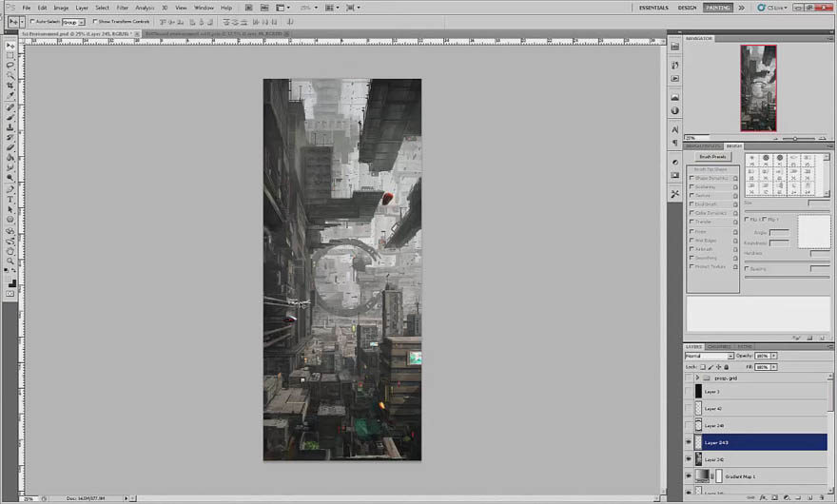837x504 pixels.
Task: Show Layer 42 via visibility box
Action: point(689,409)
